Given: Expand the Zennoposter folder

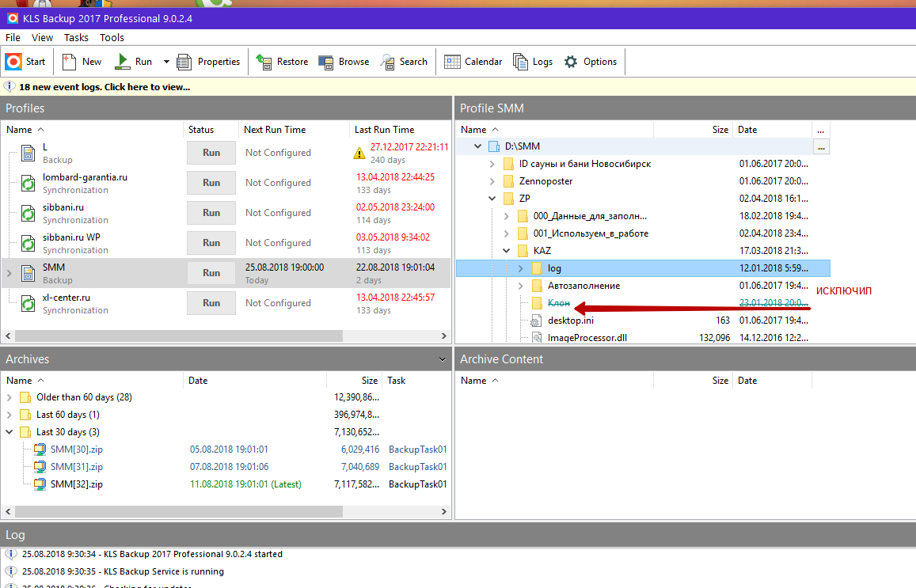Looking at the screenshot, I should click(x=492, y=181).
